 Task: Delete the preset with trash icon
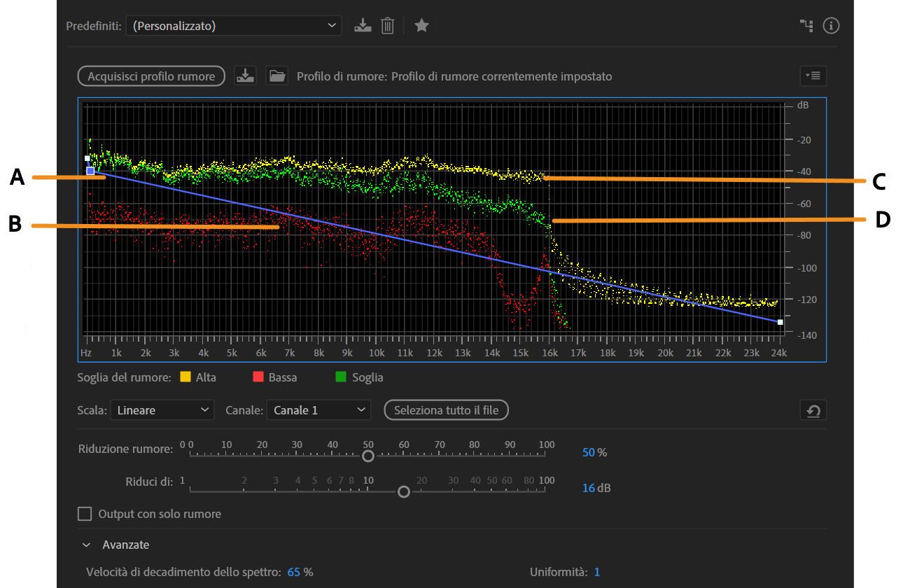[x=387, y=26]
